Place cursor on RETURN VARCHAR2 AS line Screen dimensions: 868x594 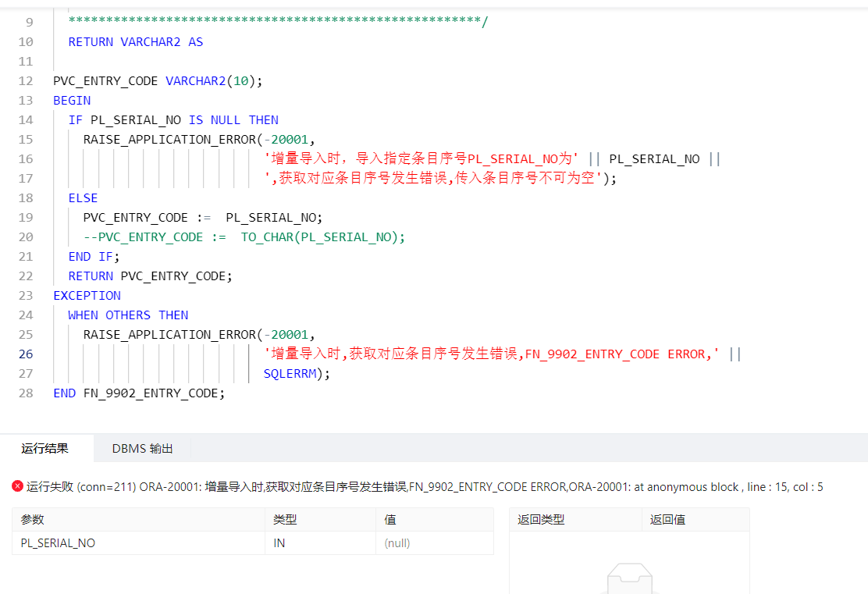[x=136, y=42]
